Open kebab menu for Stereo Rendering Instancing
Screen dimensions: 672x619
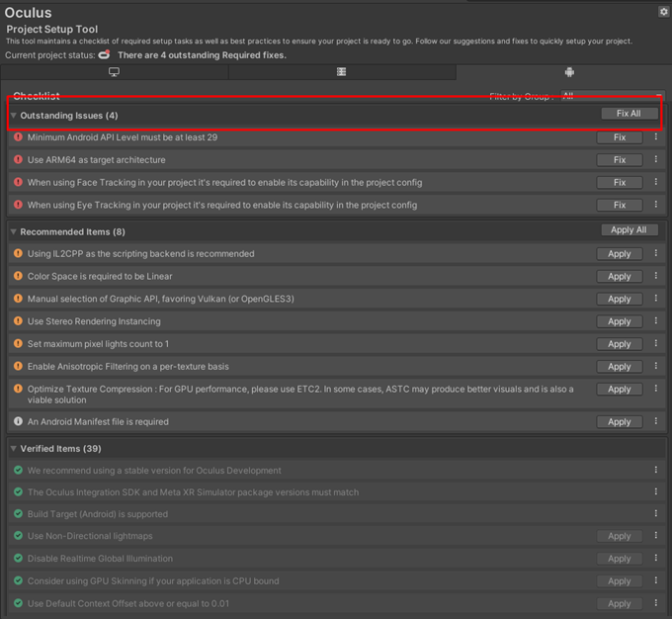coord(655,321)
